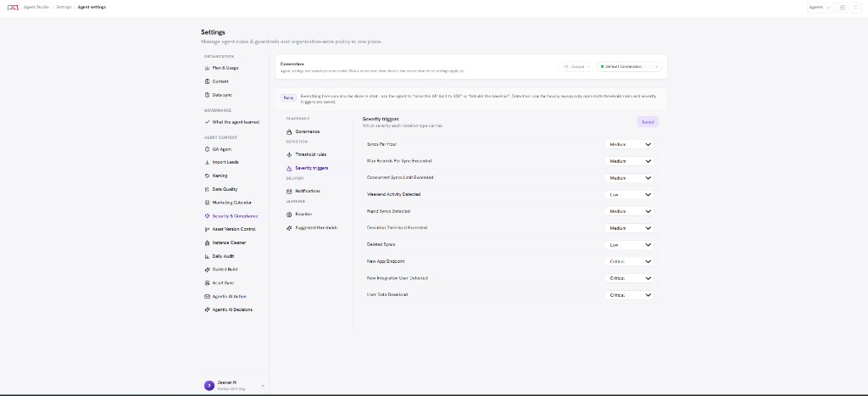Open What the agent learned
Screen dimensions: 868x396
231,122
